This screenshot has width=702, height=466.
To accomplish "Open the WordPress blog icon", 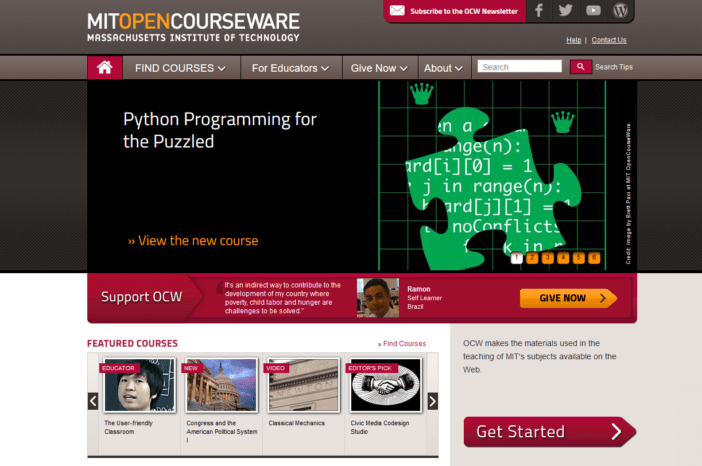I will (x=620, y=10).
